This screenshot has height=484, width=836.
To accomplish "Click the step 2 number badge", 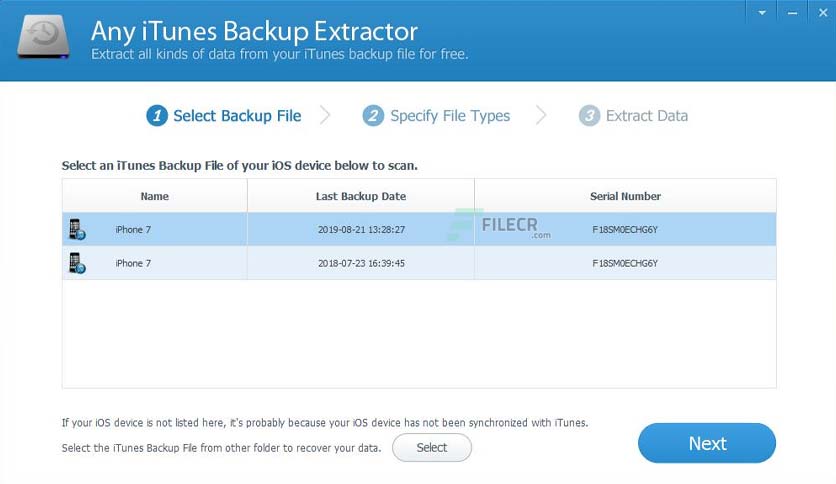I will [x=373, y=116].
